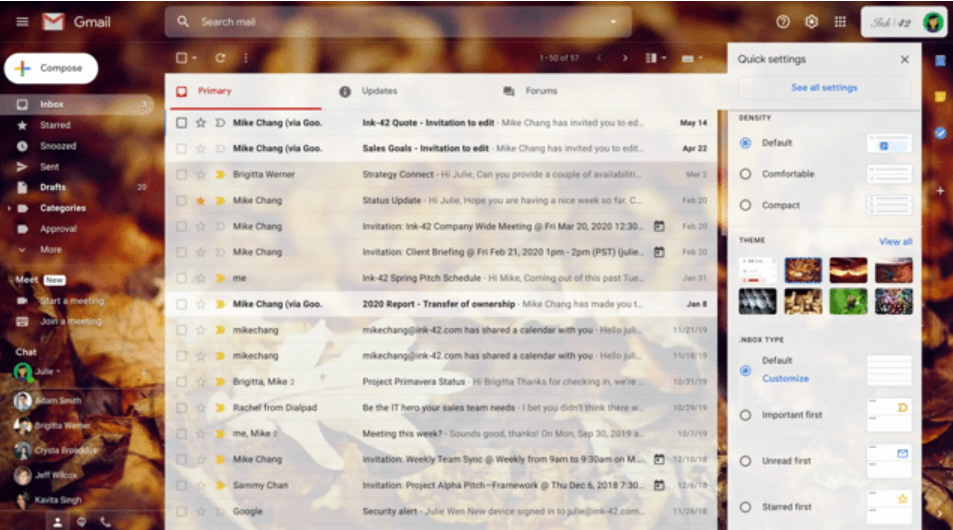
Task: Open search options dropdown arrow
Action: point(613,22)
